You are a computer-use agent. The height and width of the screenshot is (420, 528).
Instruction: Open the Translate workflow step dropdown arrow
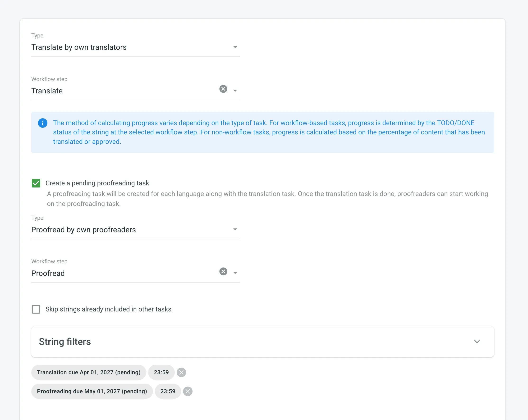point(235,91)
